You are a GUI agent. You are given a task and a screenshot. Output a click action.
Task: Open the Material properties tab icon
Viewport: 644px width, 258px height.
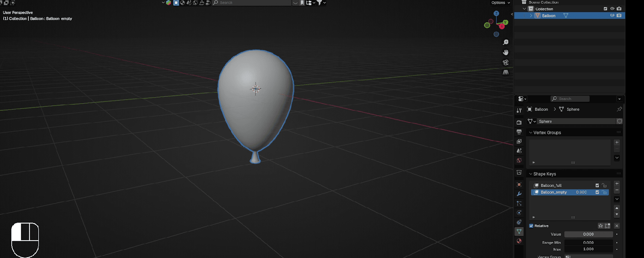coord(519,241)
